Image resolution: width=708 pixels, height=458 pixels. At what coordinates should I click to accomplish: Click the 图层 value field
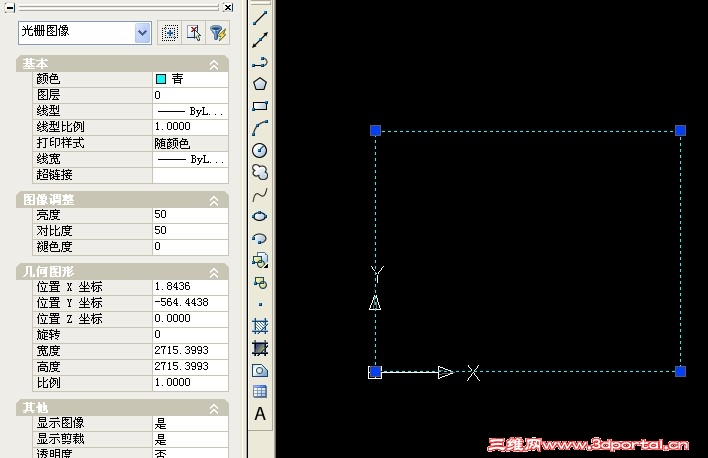(x=190, y=95)
